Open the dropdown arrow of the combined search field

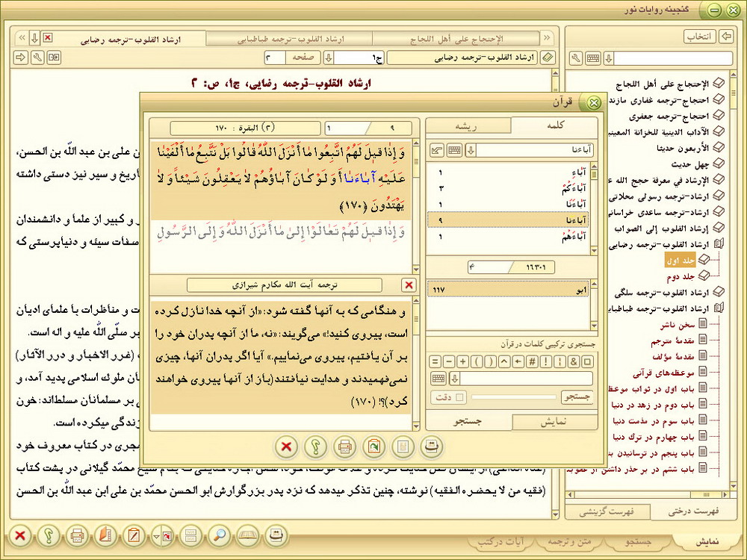[454, 379]
